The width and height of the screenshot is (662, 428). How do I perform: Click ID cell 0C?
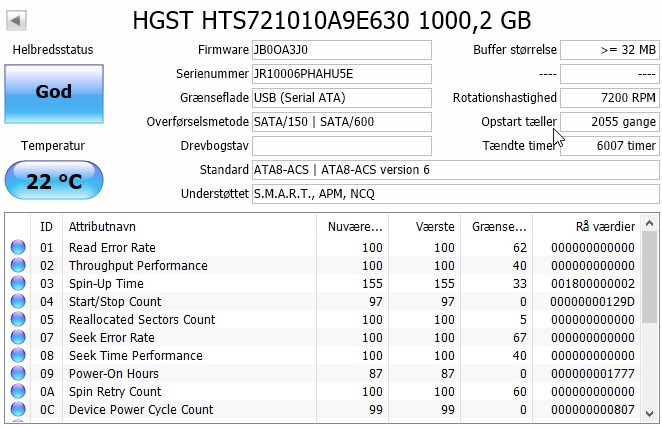(x=47, y=410)
